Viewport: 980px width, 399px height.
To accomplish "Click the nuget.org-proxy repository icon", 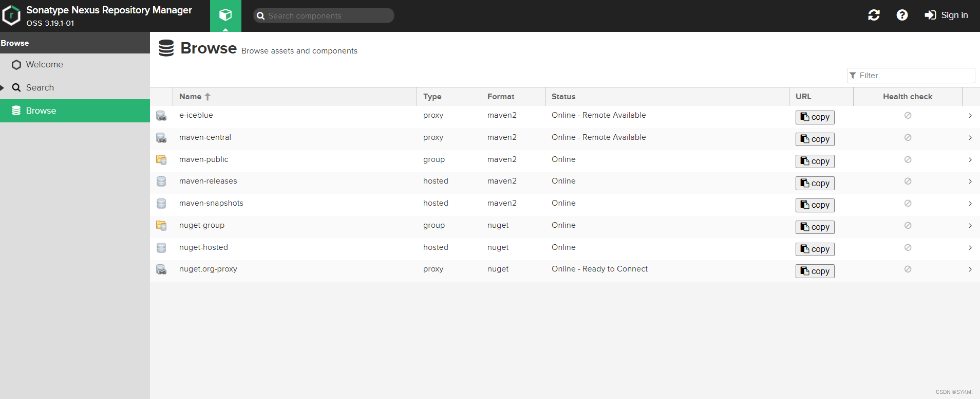I will [161, 269].
